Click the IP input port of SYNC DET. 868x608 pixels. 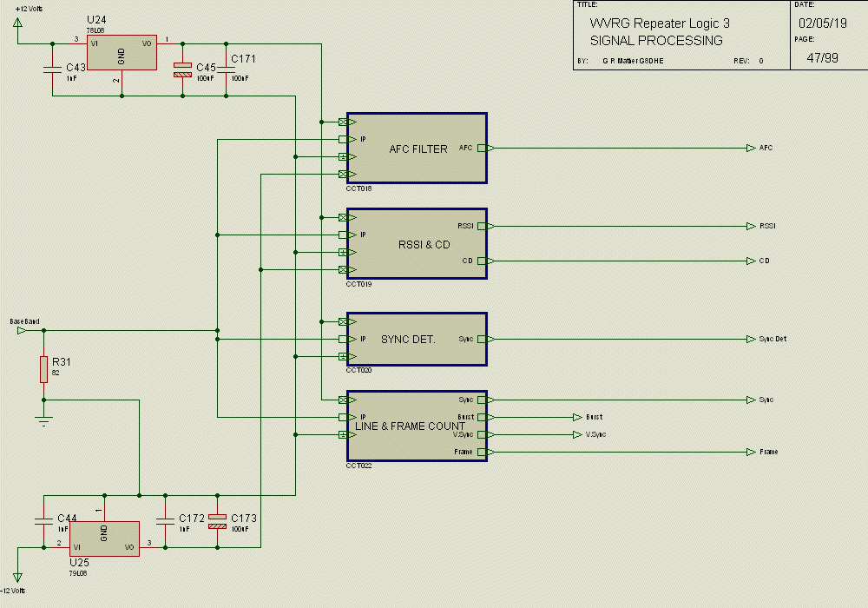pos(347,339)
